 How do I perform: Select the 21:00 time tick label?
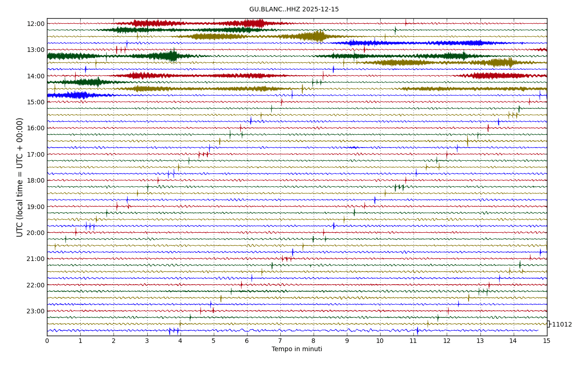(36, 259)
